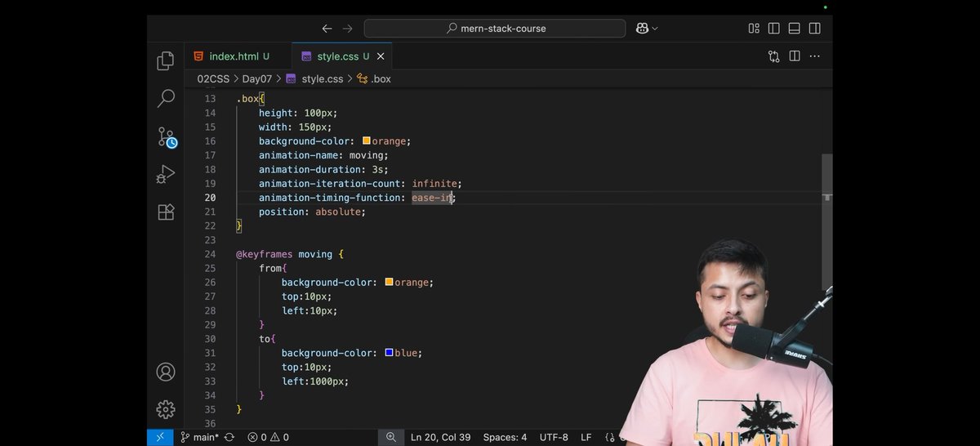Click the 'position: absolute;' line
This screenshot has height=446, width=980.
pyautogui.click(x=312, y=212)
